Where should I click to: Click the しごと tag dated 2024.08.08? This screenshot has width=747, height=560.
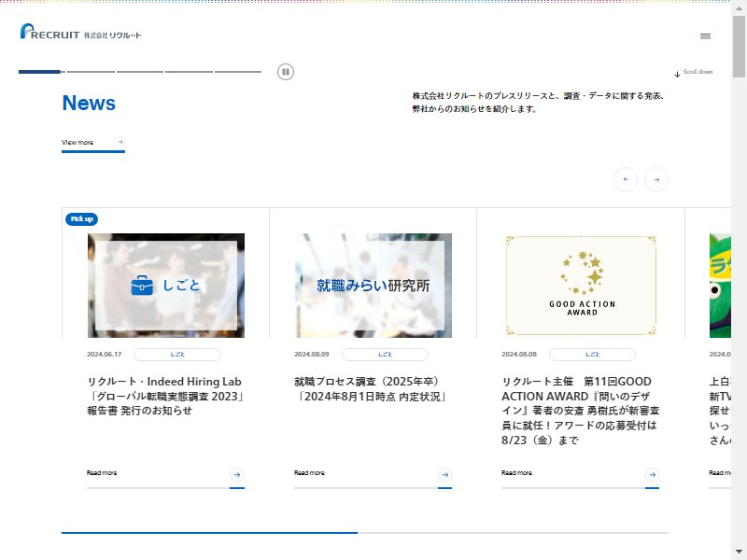click(592, 355)
